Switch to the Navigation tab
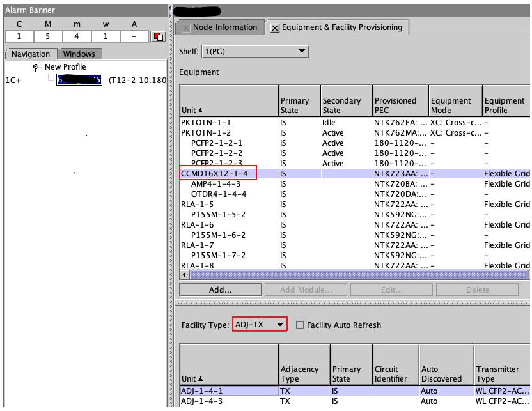The height and width of the screenshot is (411, 532). (31, 54)
